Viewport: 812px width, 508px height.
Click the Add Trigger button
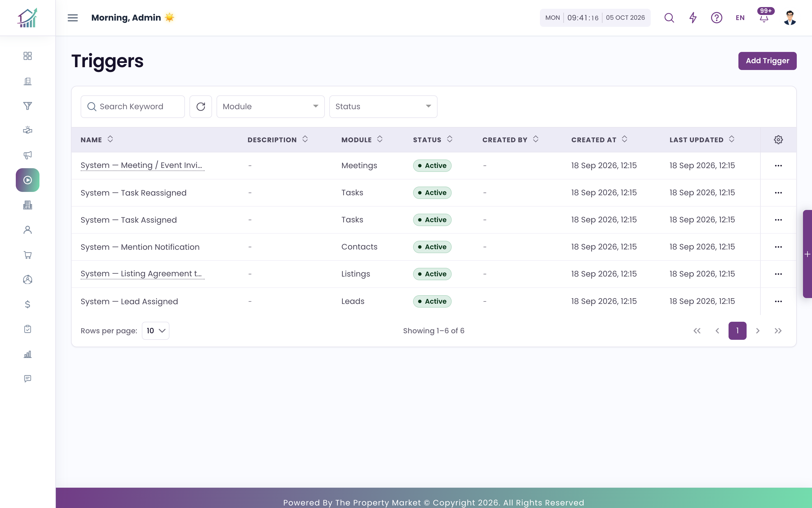click(x=767, y=61)
